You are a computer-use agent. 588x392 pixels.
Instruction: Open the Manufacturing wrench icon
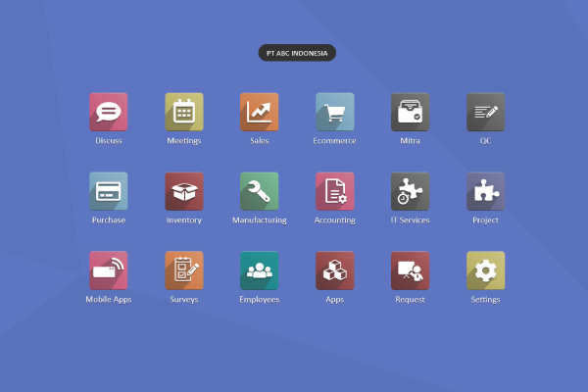(x=260, y=191)
